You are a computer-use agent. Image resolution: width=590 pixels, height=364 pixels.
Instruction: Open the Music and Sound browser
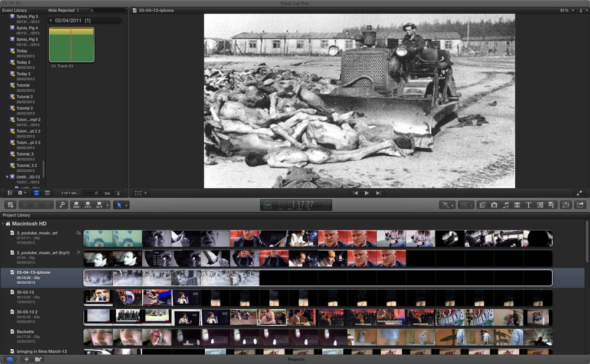coord(506,205)
